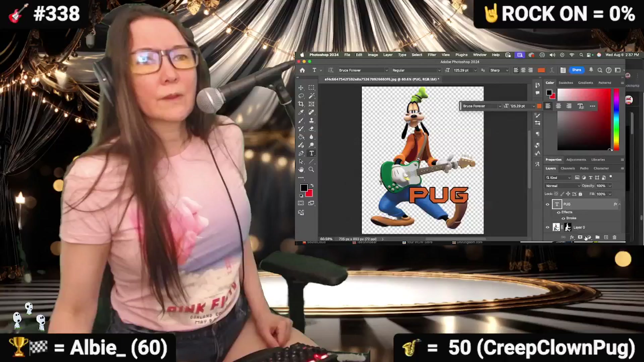Click the blue Share button
The image size is (644, 362).
[x=577, y=70]
